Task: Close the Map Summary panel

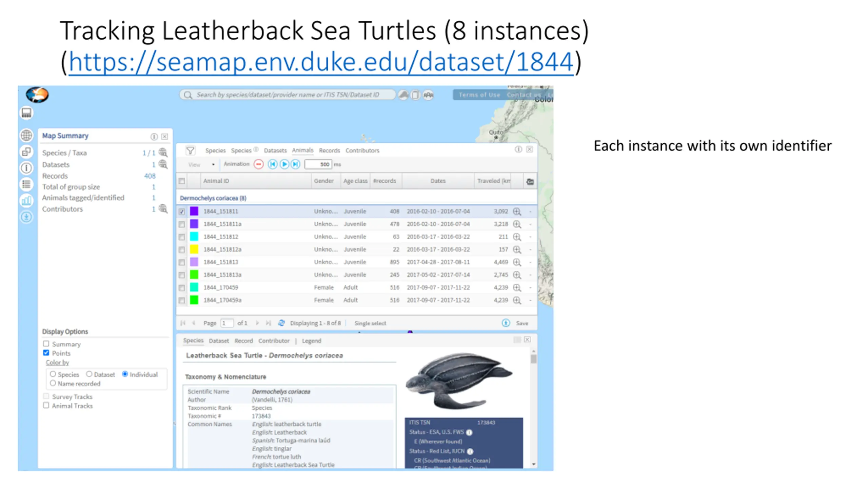Action: pyautogui.click(x=164, y=136)
